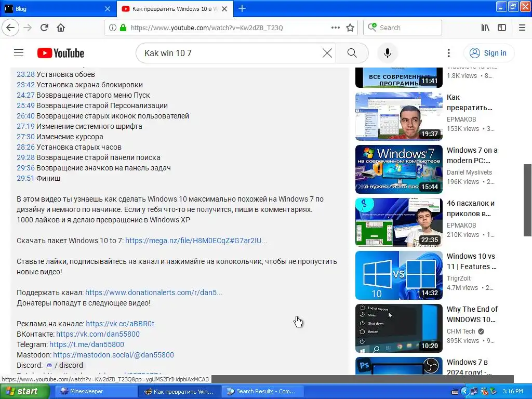
Task: Jump to timestamp 25:49 Персонализации
Action: point(26,105)
